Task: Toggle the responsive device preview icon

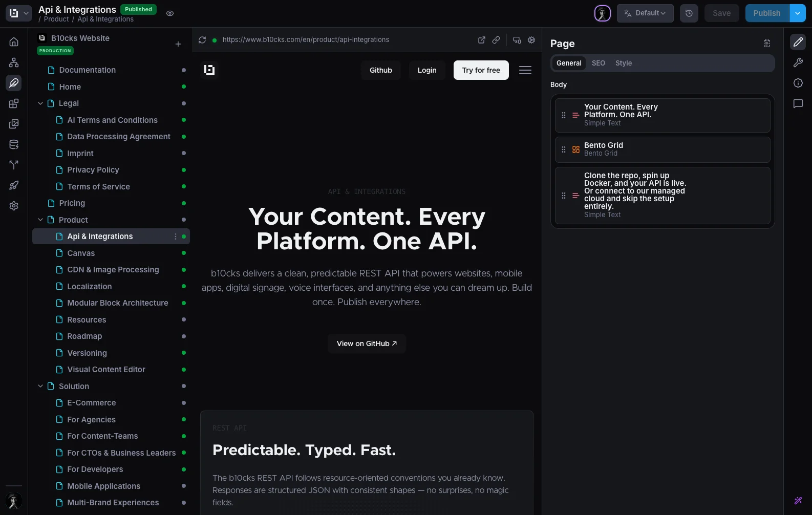Action: (517, 40)
